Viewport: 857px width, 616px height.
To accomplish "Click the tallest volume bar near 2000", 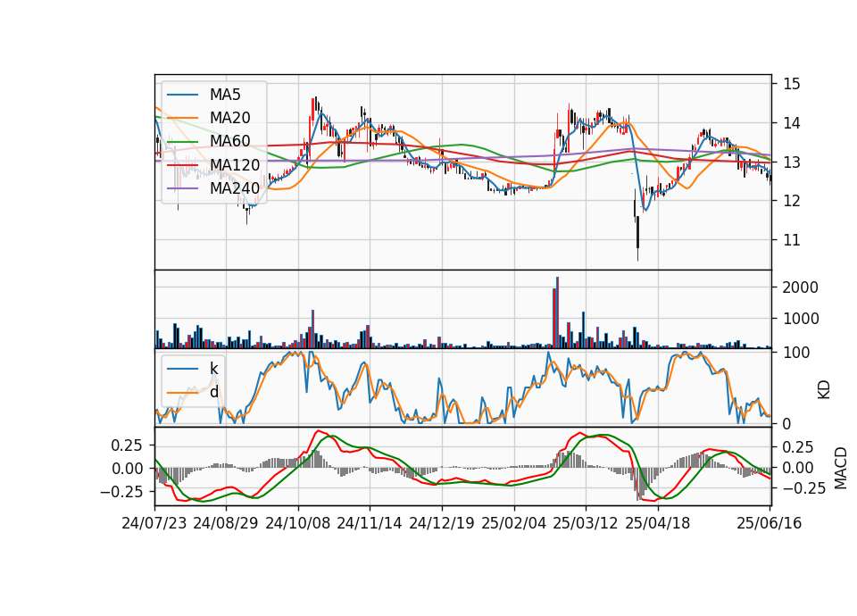I will click(x=557, y=312).
